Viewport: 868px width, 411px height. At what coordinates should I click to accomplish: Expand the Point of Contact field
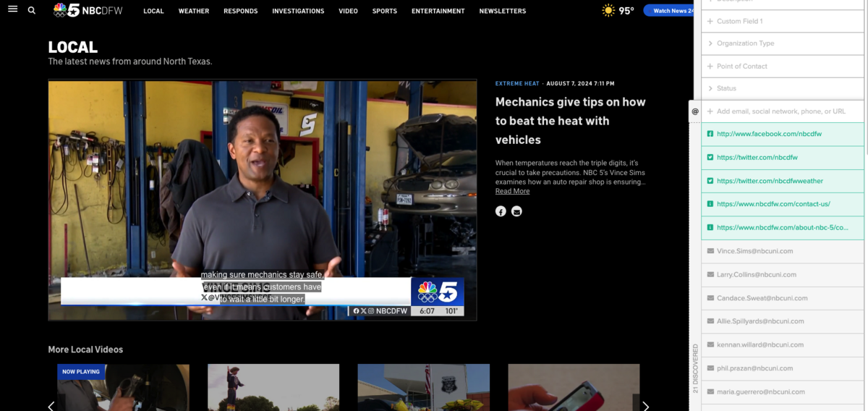pos(741,66)
